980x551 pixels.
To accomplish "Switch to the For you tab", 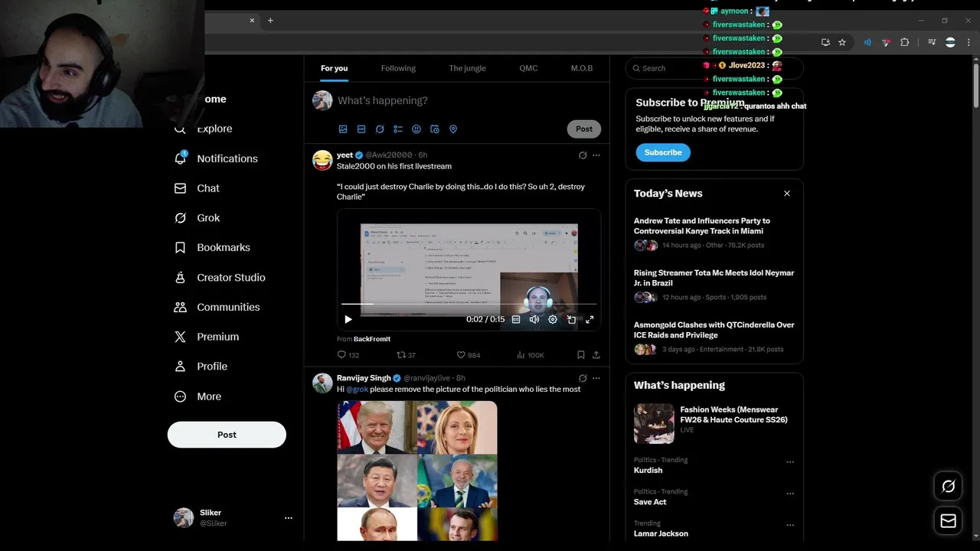I will point(334,68).
